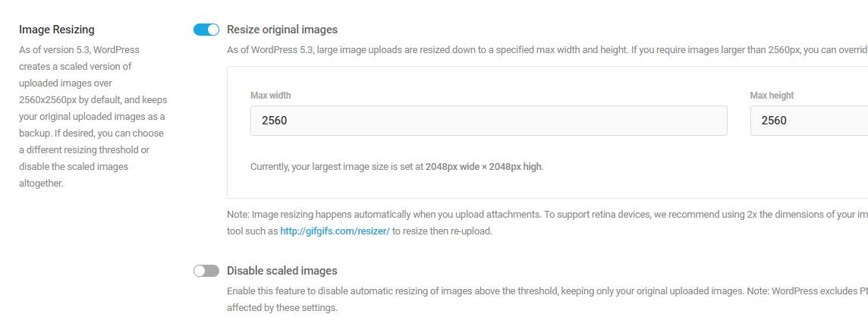
Task: Click the 'disable the scaled images' sidebar line
Action: 74,166
